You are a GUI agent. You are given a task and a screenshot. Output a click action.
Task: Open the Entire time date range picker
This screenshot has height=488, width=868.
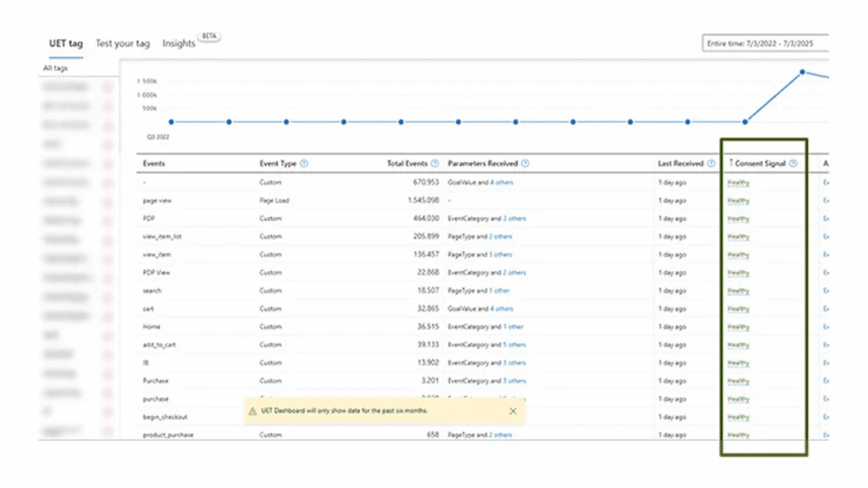click(765, 43)
